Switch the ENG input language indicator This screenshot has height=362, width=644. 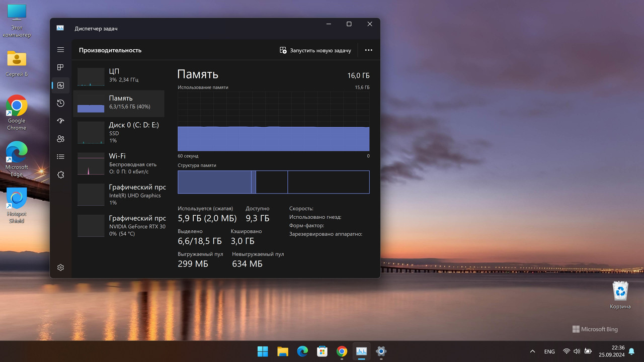(x=549, y=351)
